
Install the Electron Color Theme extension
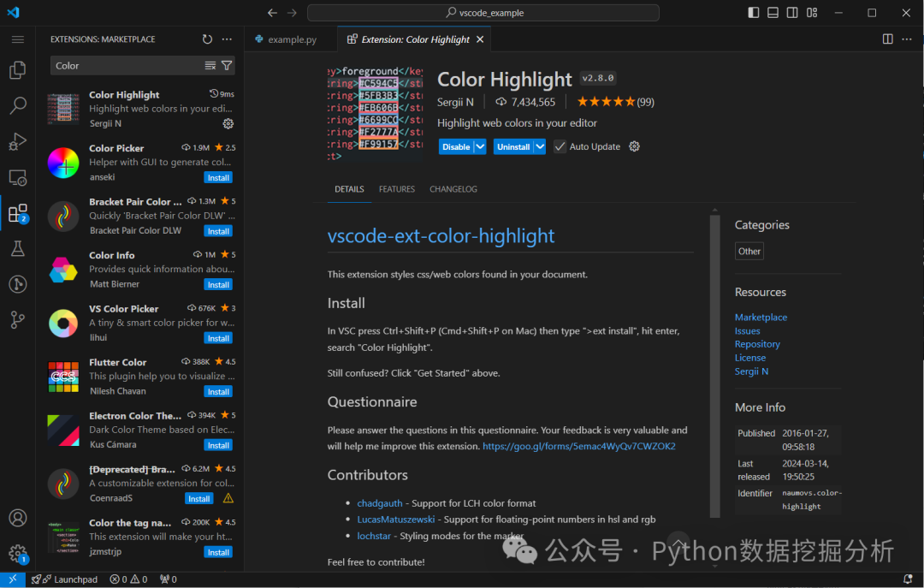click(x=218, y=445)
